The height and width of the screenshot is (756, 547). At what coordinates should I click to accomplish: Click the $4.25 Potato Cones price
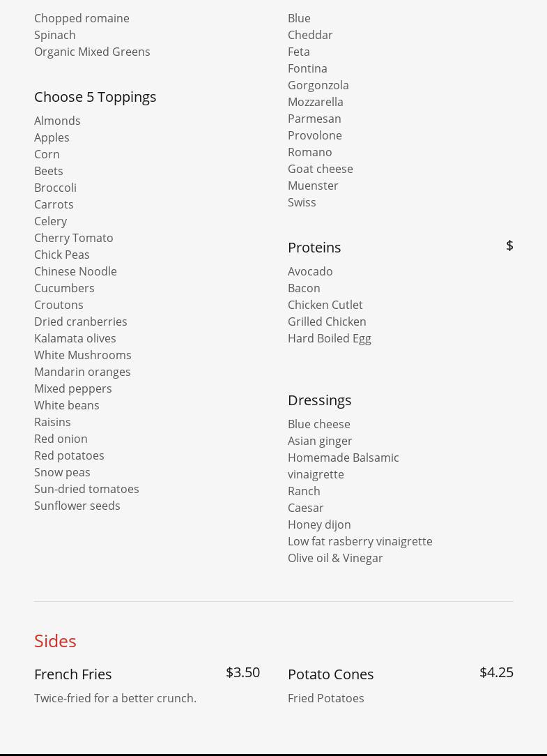click(x=496, y=672)
